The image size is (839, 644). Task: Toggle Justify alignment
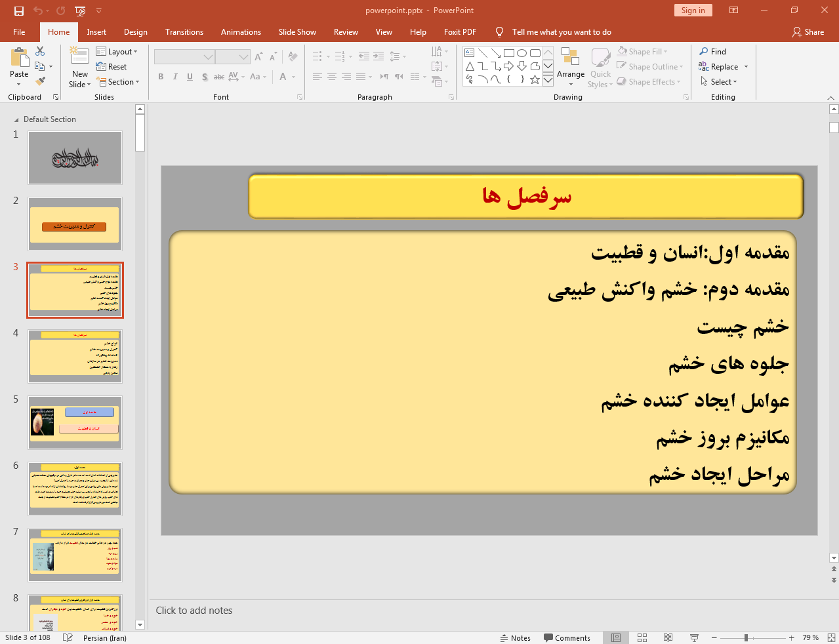(361, 77)
